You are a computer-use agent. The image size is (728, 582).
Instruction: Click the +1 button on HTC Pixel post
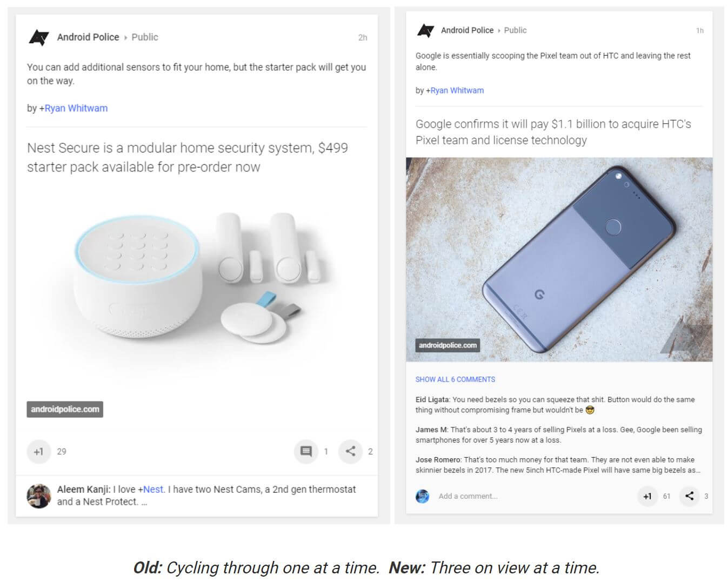pos(647,496)
